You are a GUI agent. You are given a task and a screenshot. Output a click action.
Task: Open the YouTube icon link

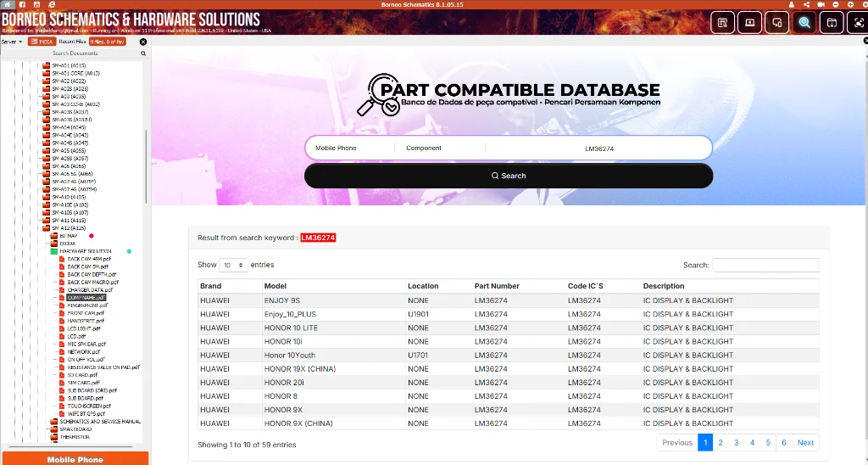pos(36,4)
